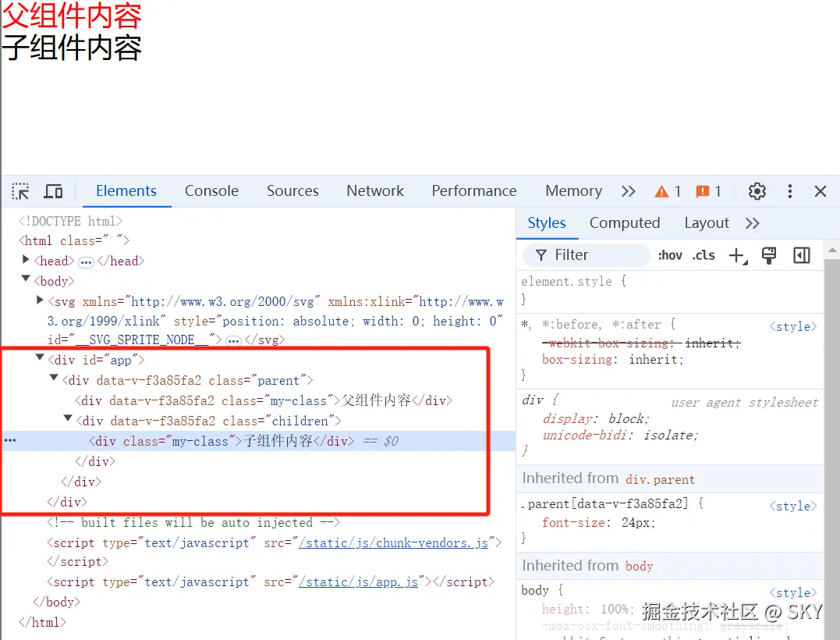Select the 'built files will be auto injected' comment
Viewport: 840px width, 640px height.
click(x=193, y=523)
